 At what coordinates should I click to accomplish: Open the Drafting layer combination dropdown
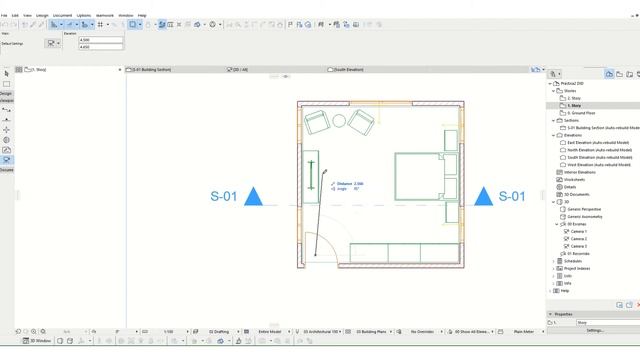220,332
